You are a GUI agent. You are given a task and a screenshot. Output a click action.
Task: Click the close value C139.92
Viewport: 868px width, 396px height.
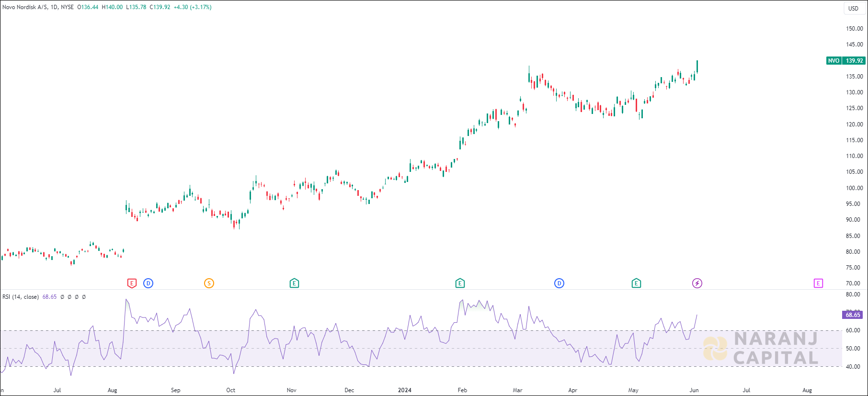(x=160, y=7)
